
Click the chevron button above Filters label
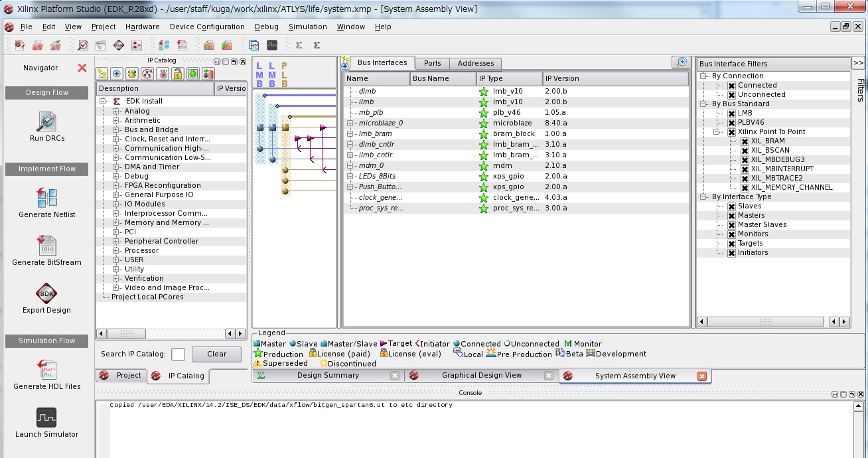(x=858, y=63)
